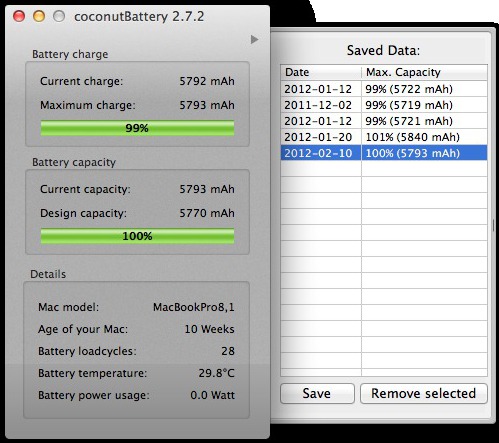Click the coconutBattery 2.7.2 window title

(139, 16)
